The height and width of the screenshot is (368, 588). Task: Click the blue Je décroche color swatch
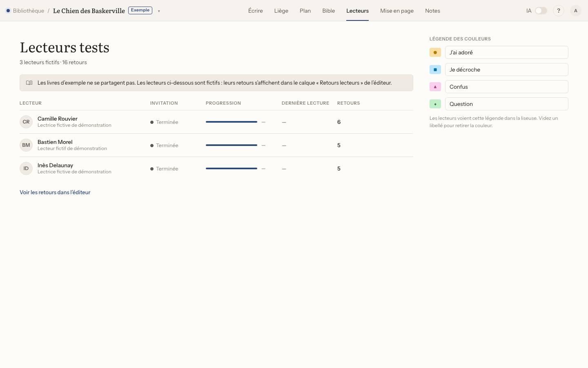[x=435, y=70]
